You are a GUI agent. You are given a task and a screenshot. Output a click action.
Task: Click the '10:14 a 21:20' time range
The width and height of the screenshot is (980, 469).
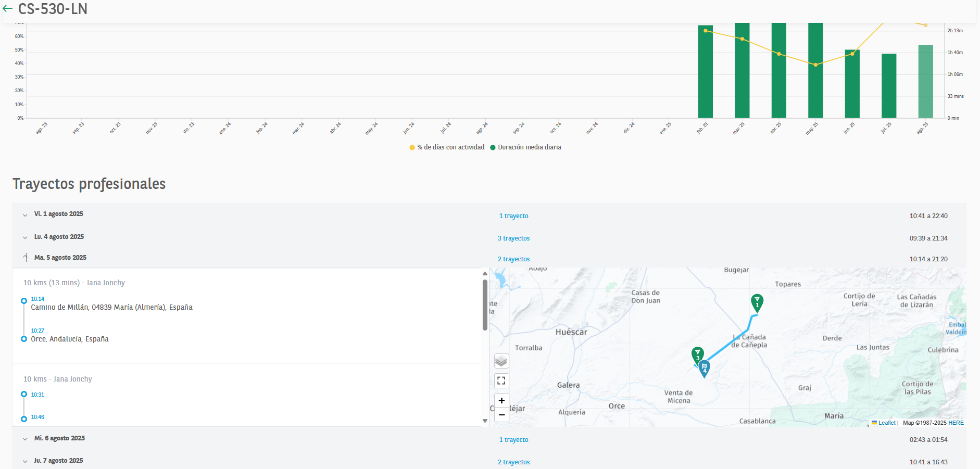pos(928,259)
